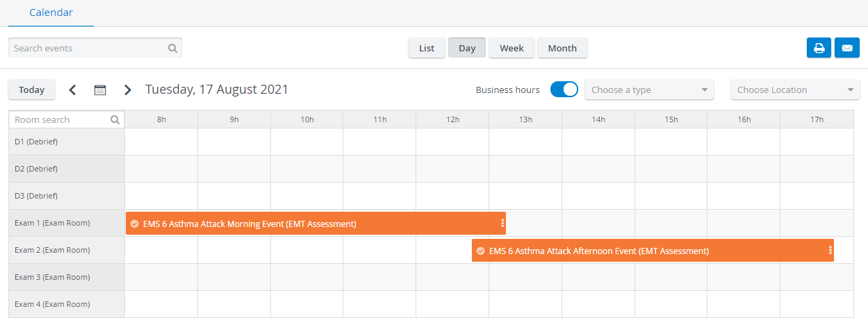Advance to next day with right chevron
Viewport: 868px width, 318px height.
point(127,90)
